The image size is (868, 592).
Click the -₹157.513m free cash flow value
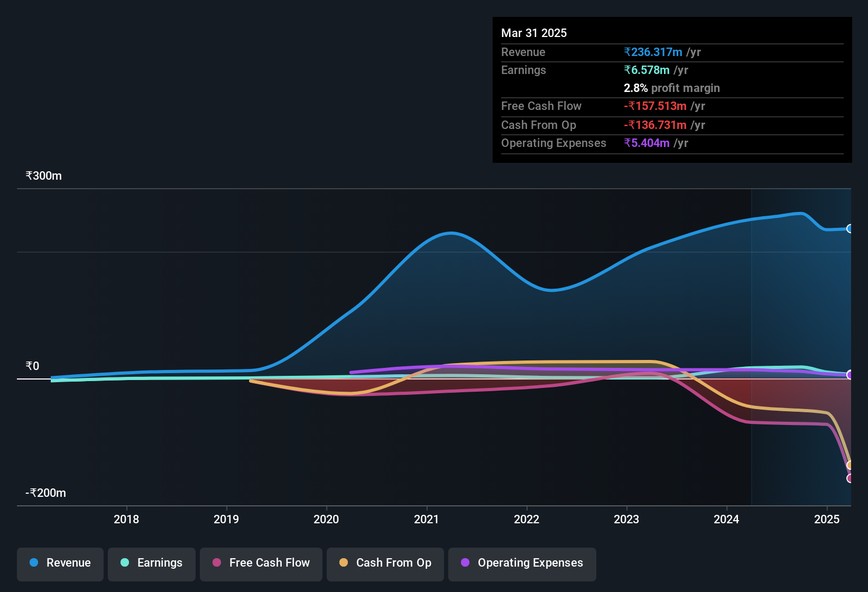pos(655,106)
